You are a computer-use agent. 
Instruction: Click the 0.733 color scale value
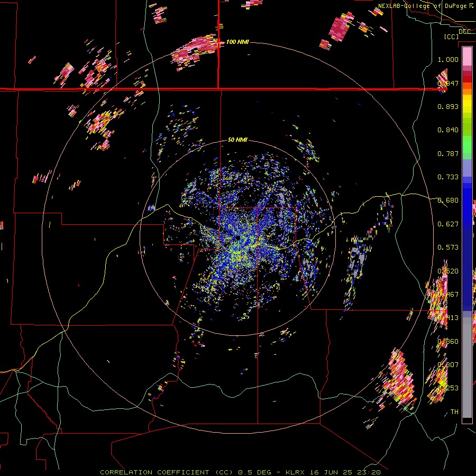[448, 177]
